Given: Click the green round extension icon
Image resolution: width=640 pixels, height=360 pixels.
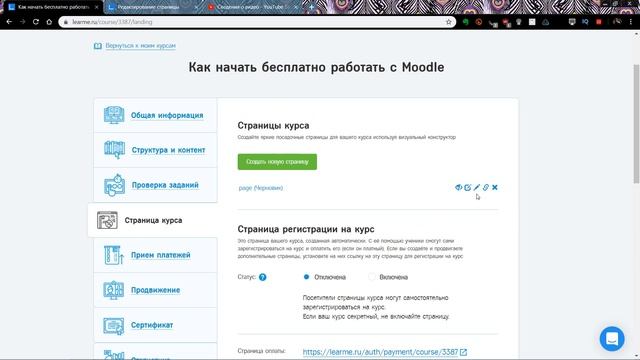Looking at the screenshot, I should [x=465, y=22].
